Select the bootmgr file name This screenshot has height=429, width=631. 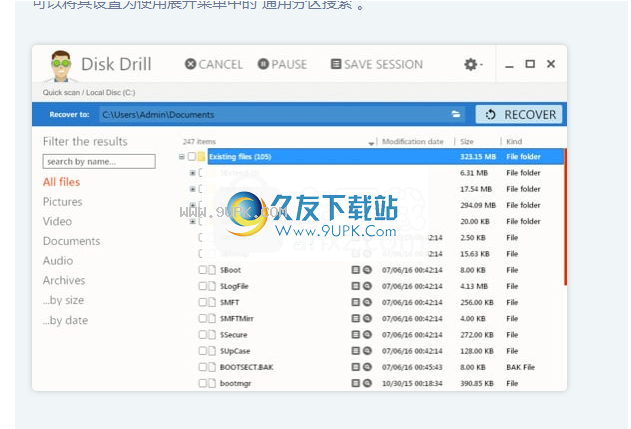235,384
